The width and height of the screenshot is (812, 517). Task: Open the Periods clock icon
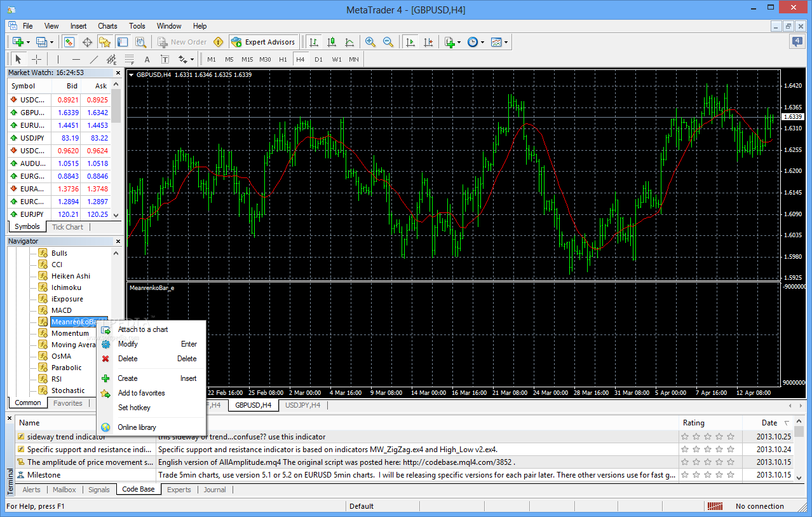[x=473, y=42]
